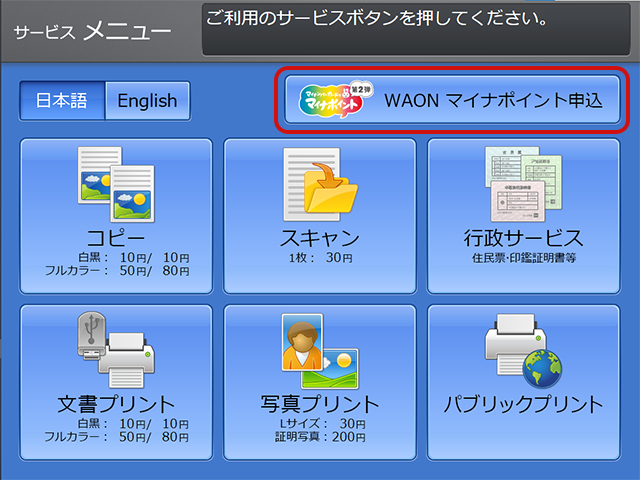Tap the instruction message box at top
Screen dimensions: 640x480
417,28
